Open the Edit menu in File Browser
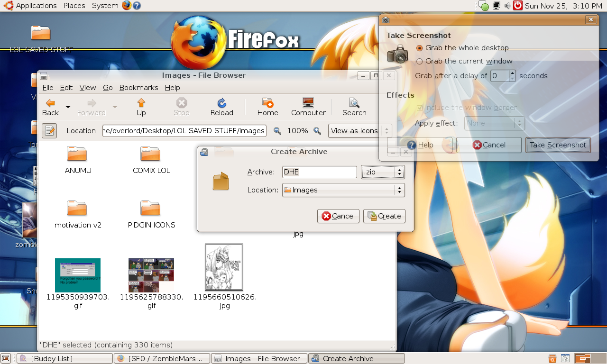This screenshot has width=607, height=364. click(x=66, y=88)
